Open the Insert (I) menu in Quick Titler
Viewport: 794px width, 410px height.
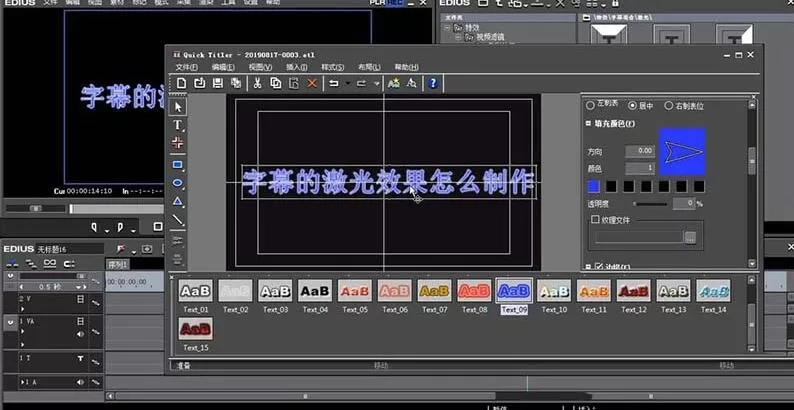coord(296,67)
